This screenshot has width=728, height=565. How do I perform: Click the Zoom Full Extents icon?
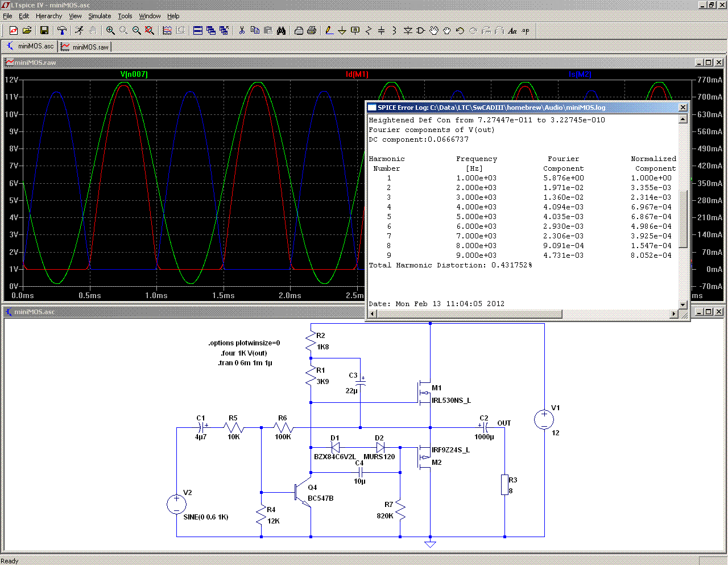150,31
